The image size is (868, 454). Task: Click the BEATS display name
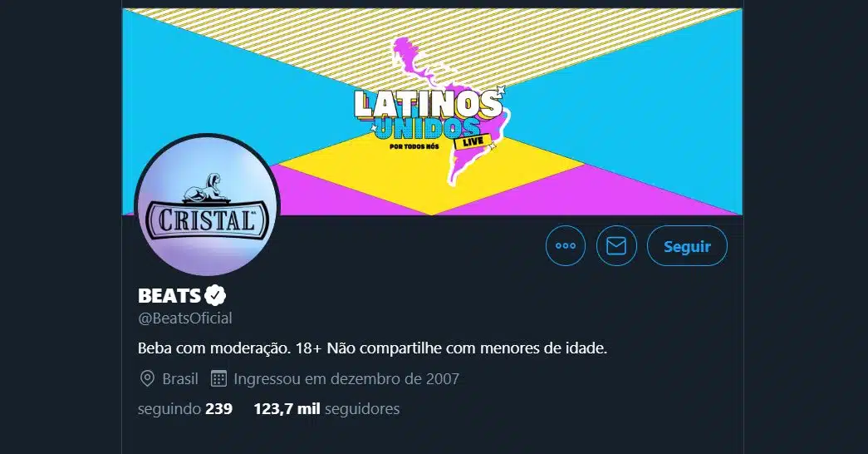click(169, 295)
